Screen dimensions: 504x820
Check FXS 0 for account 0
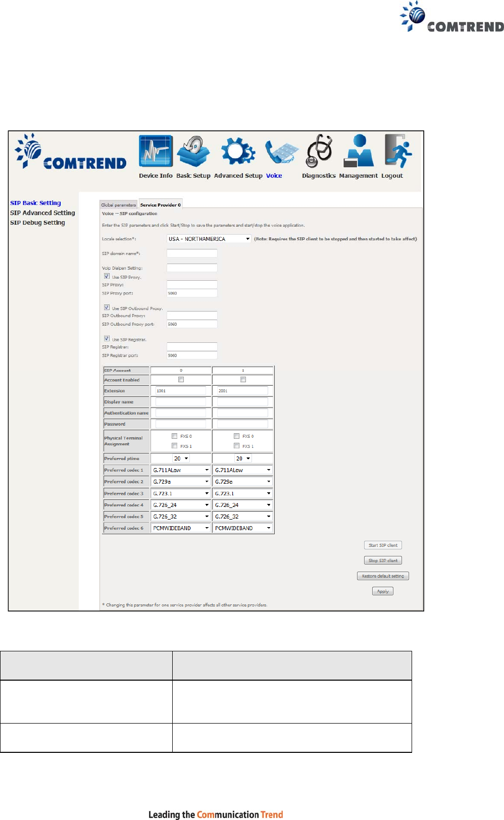[x=174, y=436]
